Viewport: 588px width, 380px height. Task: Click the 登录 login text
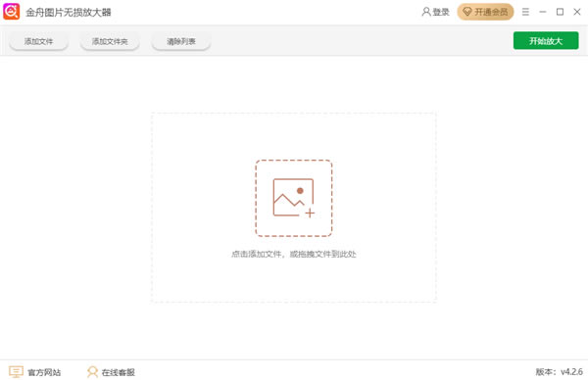(x=441, y=12)
